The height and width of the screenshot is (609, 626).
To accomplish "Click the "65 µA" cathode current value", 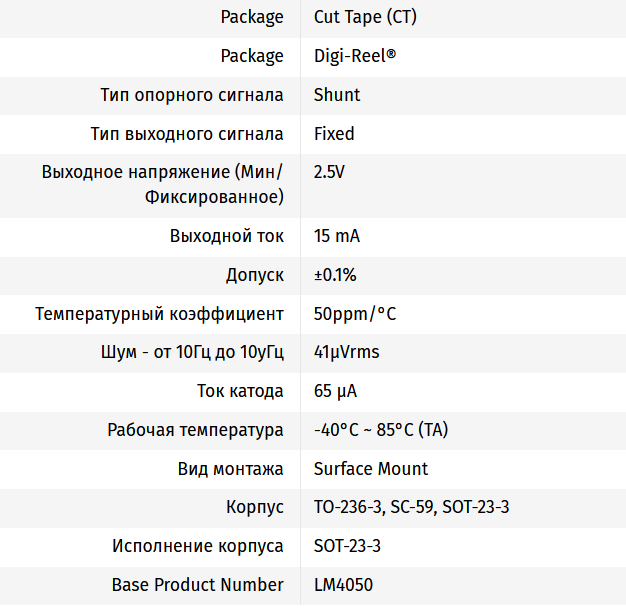I will (336, 391).
